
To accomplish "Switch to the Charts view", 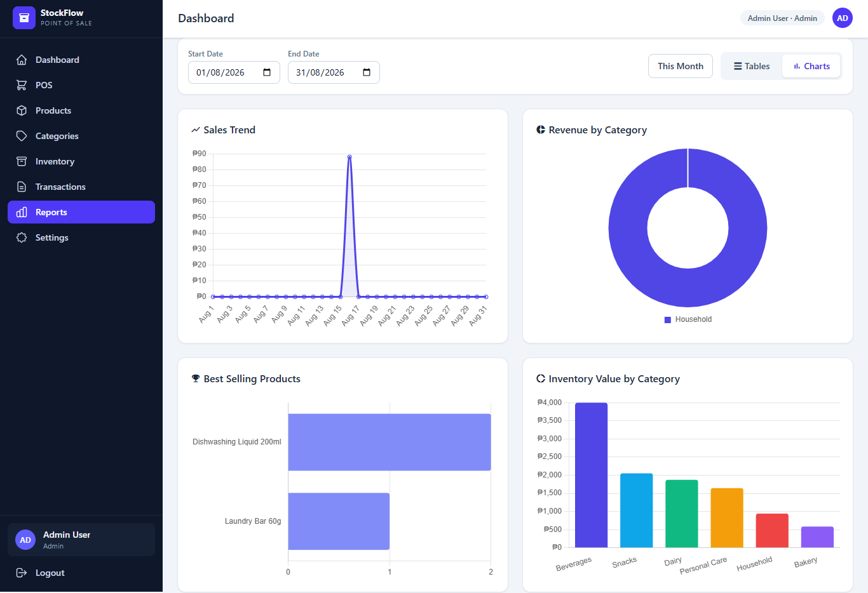I will 811,66.
